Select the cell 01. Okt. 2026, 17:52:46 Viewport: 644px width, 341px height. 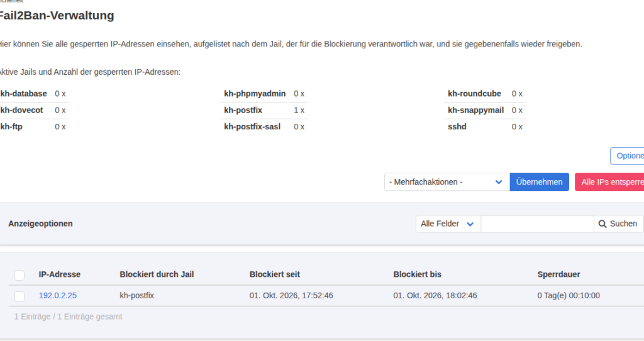(291, 295)
